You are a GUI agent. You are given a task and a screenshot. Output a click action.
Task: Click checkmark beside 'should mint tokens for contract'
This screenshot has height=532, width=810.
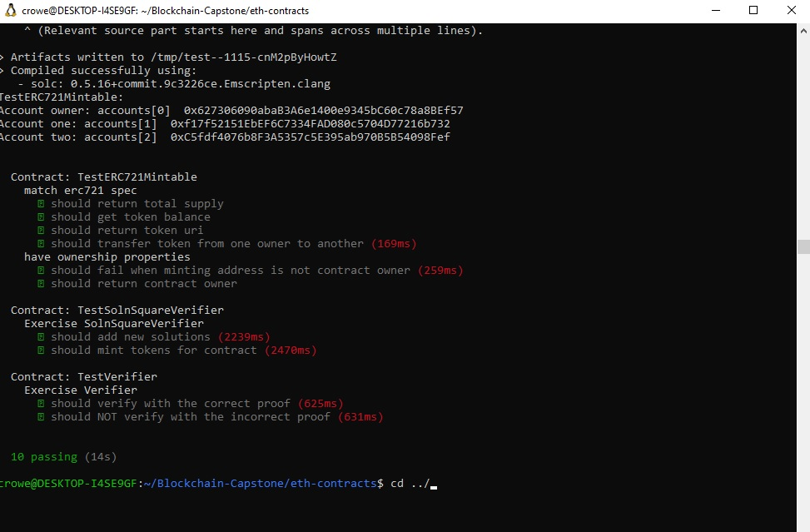(x=41, y=351)
